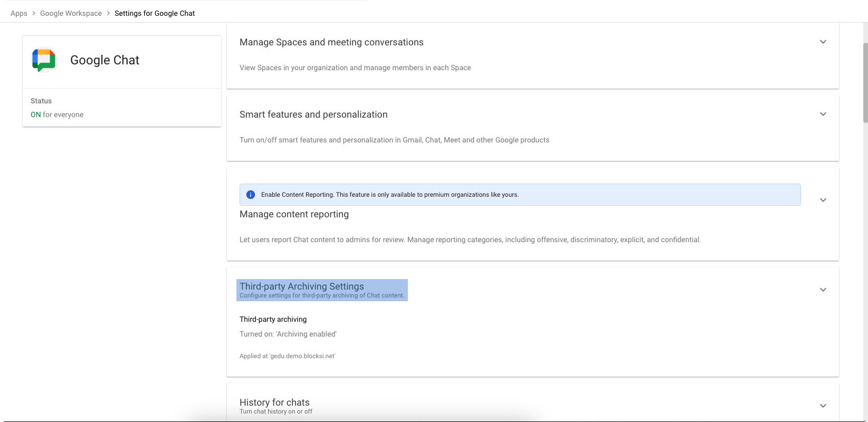Click the blue info icon in the Content Reporting banner
The height and width of the screenshot is (422, 868).
(251, 195)
